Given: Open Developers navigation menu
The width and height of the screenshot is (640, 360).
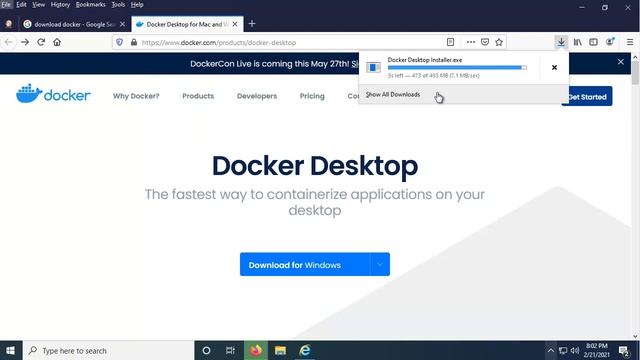Looking at the screenshot, I should coord(257,96).
